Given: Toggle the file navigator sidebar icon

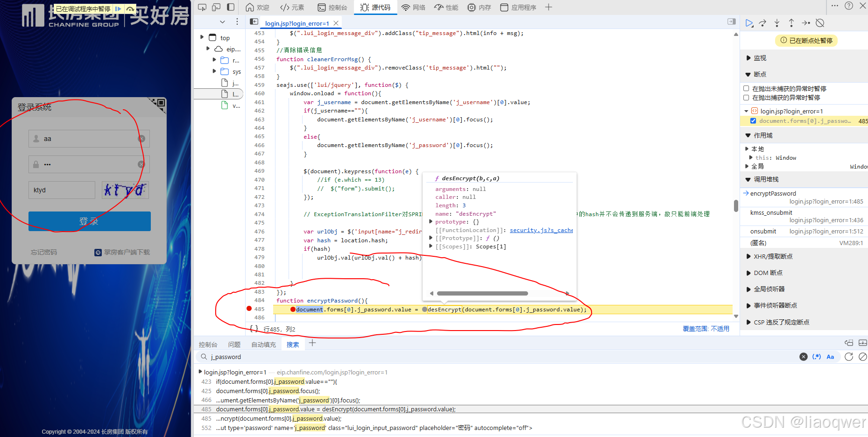Looking at the screenshot, I should point(254,21).
